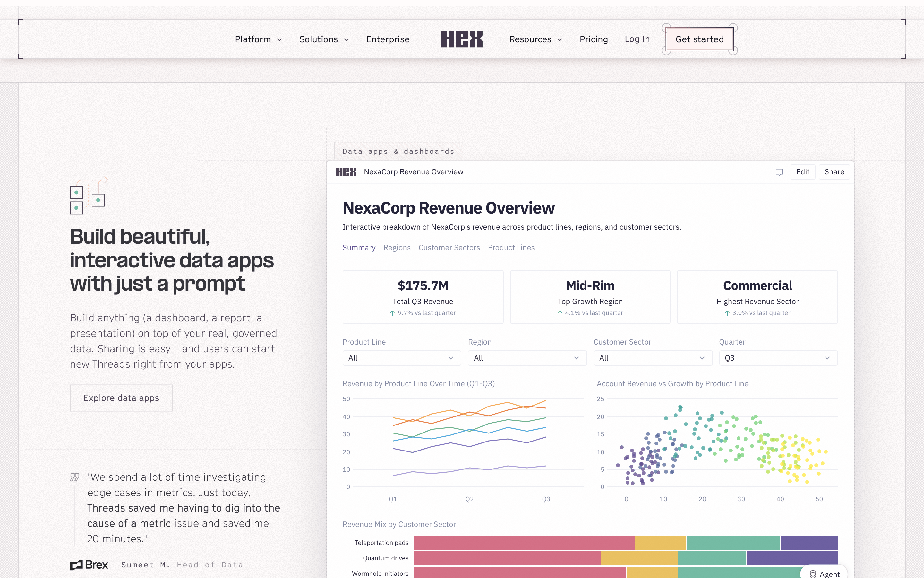The image size is (924, 578).
Task: Click the Edit button in the dashboard header
Action: tap(803, 172)
